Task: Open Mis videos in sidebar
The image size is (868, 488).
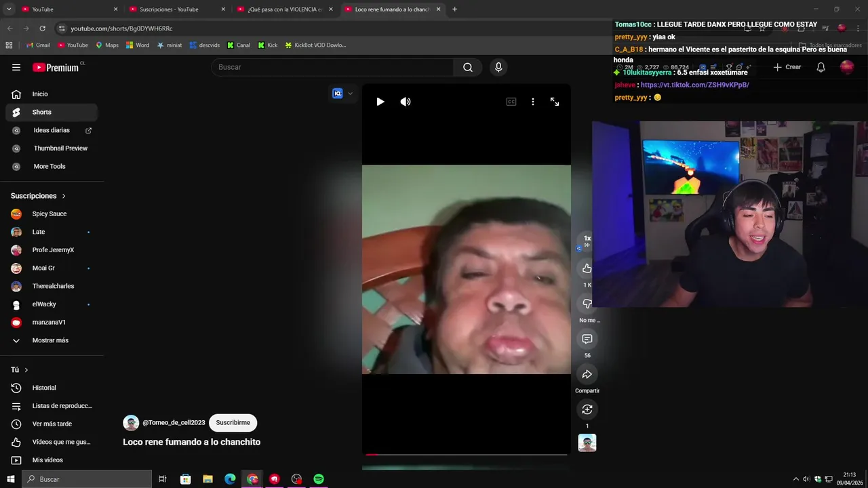Action: click(52, 460)
